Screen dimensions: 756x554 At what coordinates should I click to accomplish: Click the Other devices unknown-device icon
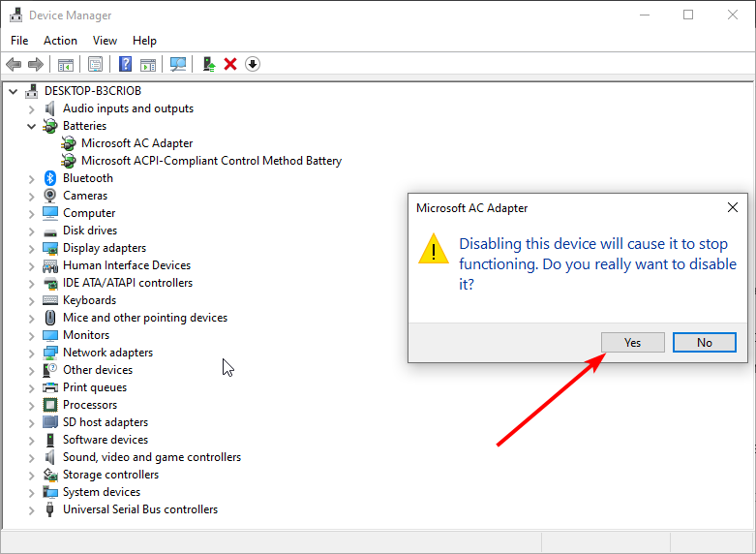[50, 370]
